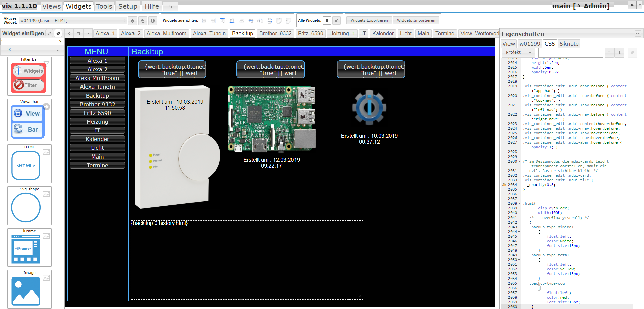Click the Widgets Exportieren button
The width and height of the screenshot is (644, 309).
tap(369, 20)
